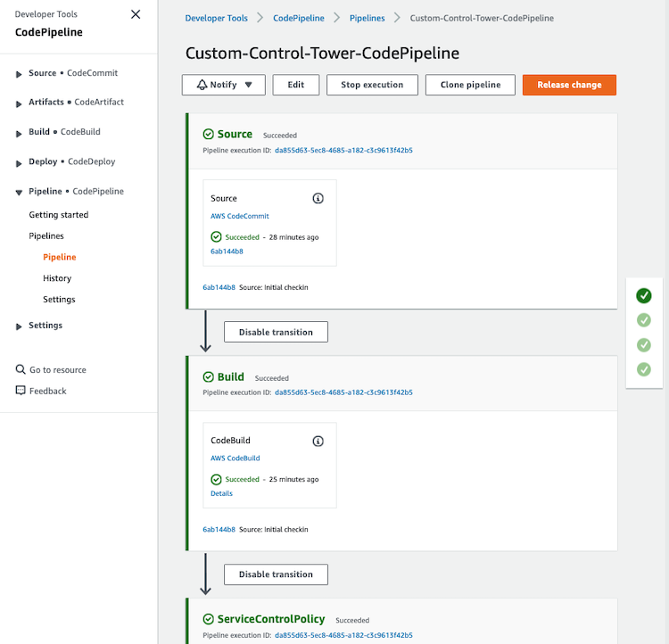Select the highlighted Pipeline sidebar item
This screenshot has height=644, width=669.
(x=59, y=257)
